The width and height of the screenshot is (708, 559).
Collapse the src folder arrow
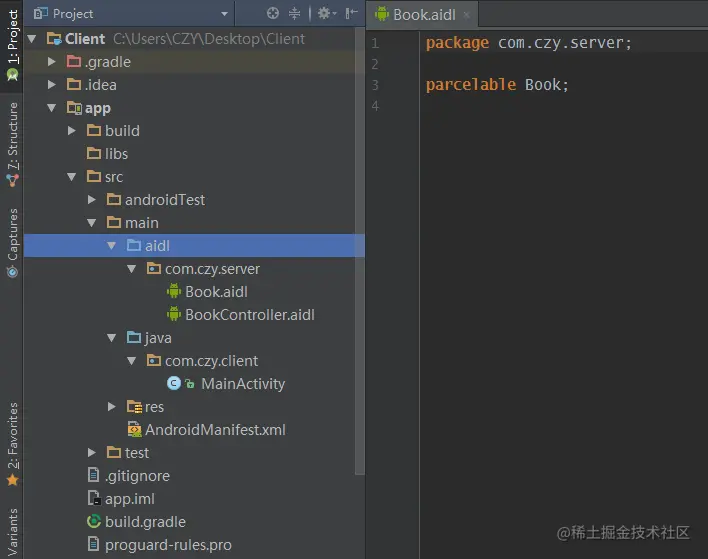(x=72, y=177)
